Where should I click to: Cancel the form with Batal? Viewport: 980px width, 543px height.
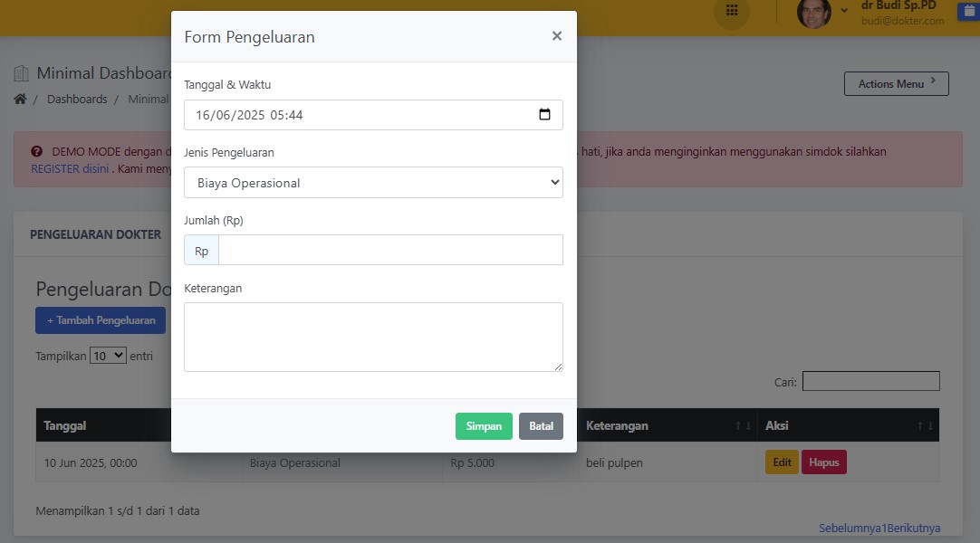[541, 426]
